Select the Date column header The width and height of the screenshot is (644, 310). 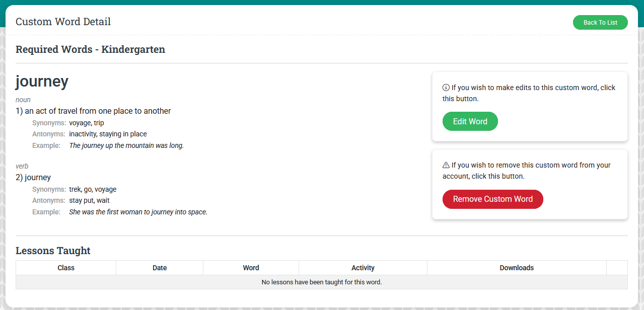(160, 268)
